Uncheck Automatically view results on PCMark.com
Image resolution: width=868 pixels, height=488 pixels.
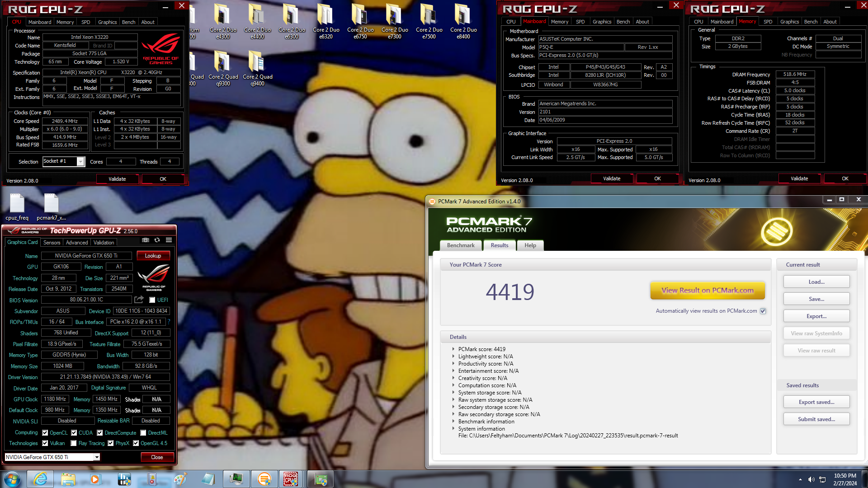click(763, 311)
